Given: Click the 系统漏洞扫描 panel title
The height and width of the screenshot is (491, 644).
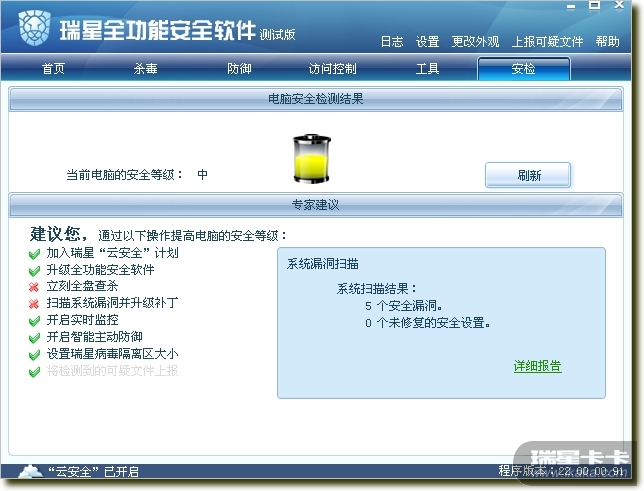Looking at the screenshot, I should click(x=322, y=264).
